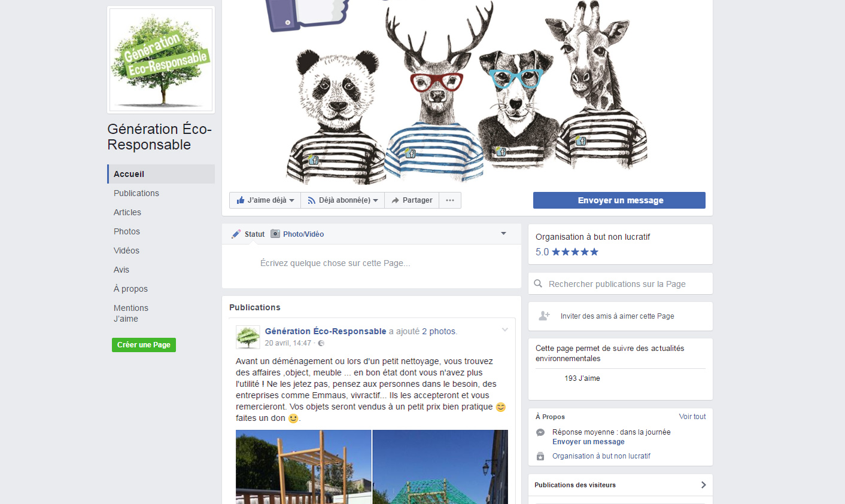This screenshot has height=504, width=845.
Task: Toggle the J'aime déjà like button
Action: click(x=265, y=200)
